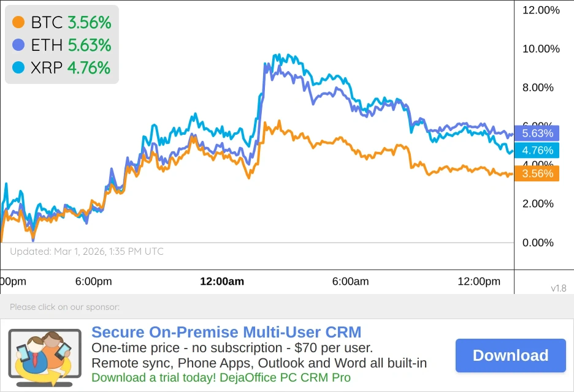The height and width of the screenshot is (392, 574).
Task: Click the 6:00pm time axis label
Action: click(93, 282)
